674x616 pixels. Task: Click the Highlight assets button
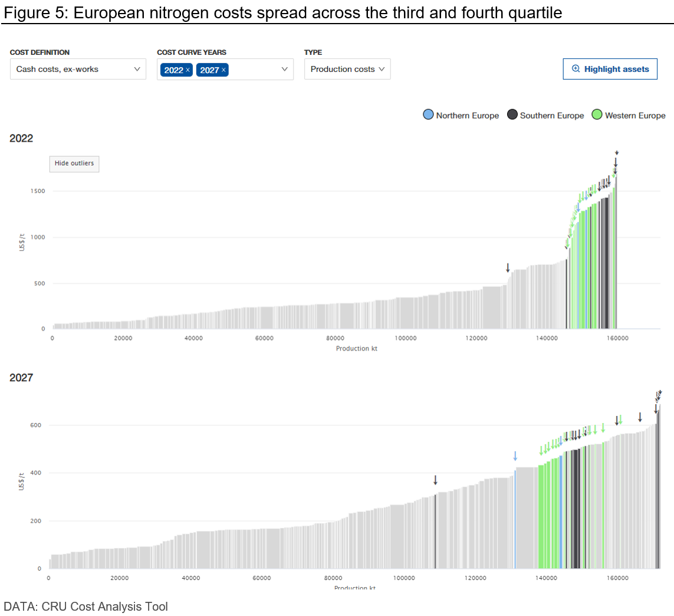pos(610,69)
